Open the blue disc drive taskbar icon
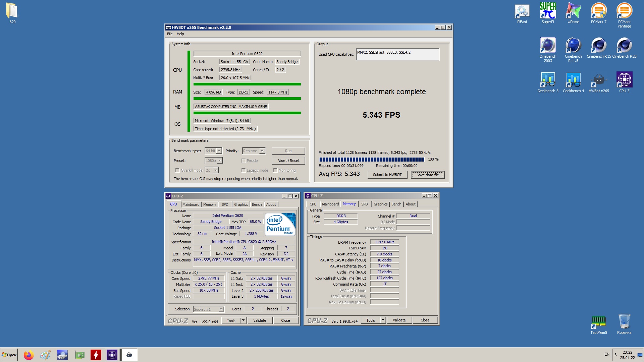The height and width of the screenshot is (362, 644). coord(62,355)
